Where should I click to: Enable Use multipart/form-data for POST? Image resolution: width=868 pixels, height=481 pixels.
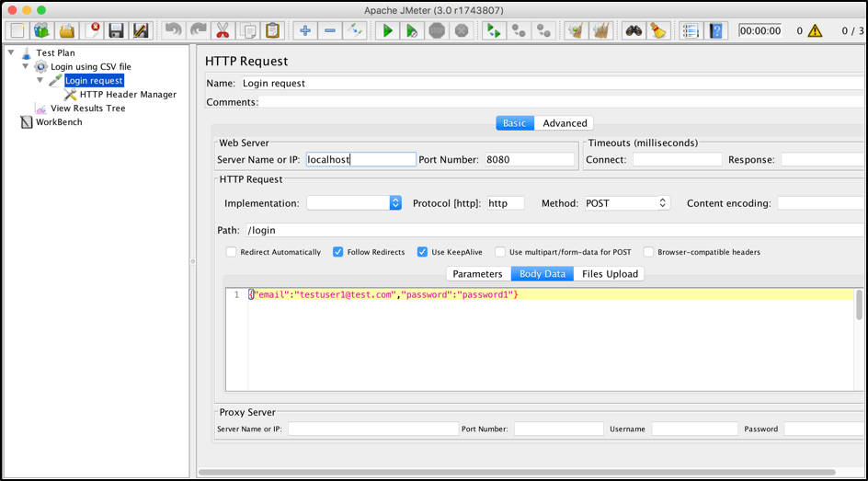(500, 252)
